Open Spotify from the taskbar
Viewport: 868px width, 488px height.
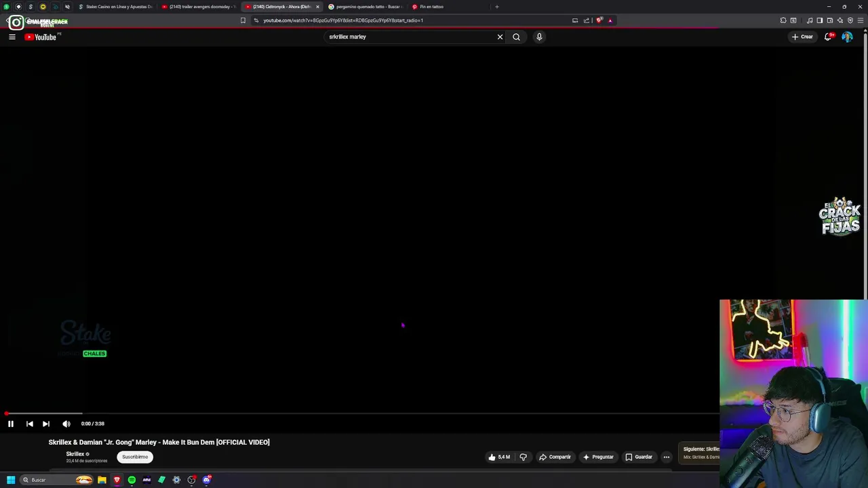[x=132, y=480]
